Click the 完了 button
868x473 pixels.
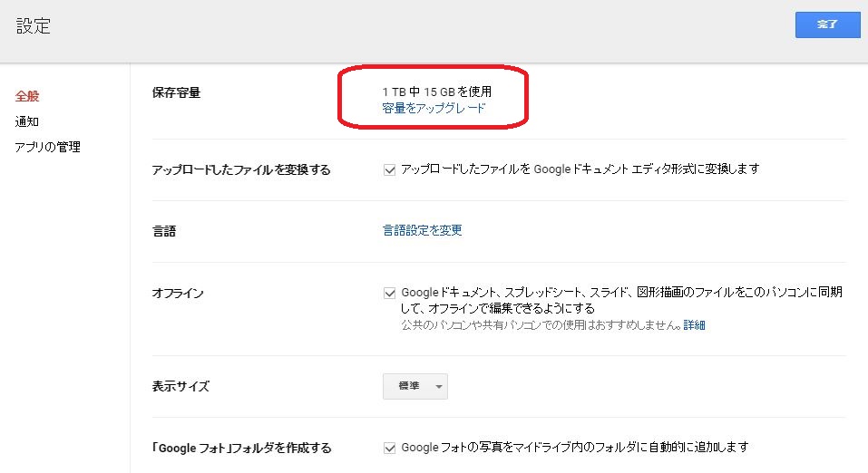(x=826, y=24)
